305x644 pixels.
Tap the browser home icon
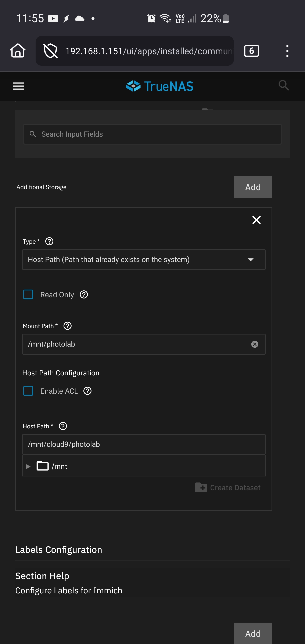[x=18, y=51]
